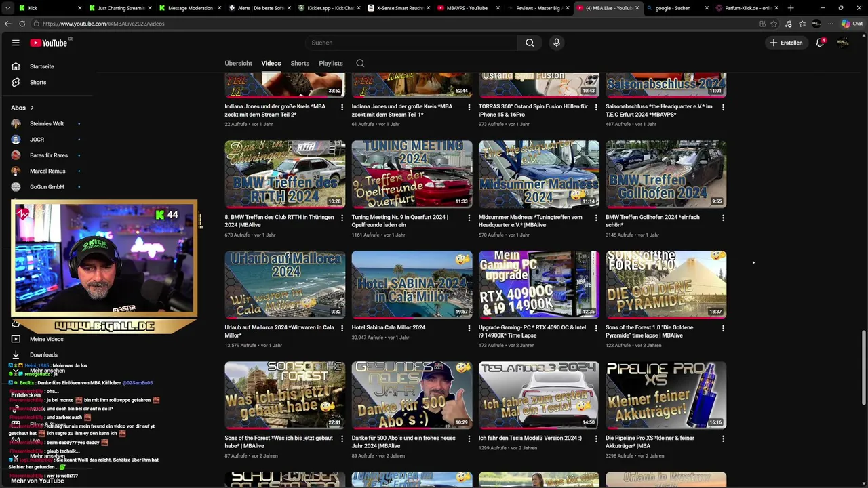868x488 pixels.
Task: Click the Downloads arrow icon in the sidebar
Action: tap(16, 354)
